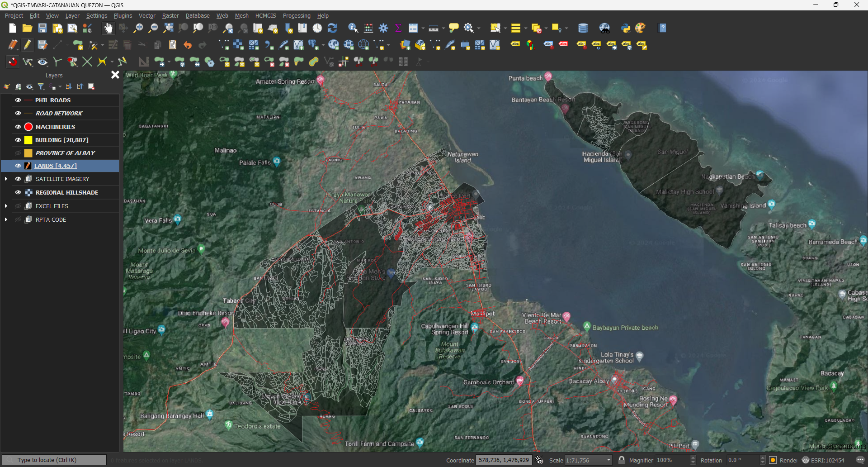The image size is (868, 467).
Task: Close the Layers panel
Action: [115, 75]
